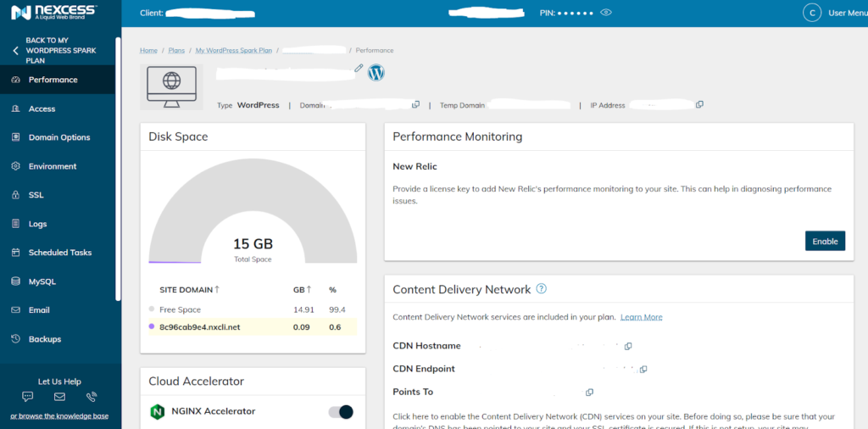The width and height of the screenshot is (868, 429).
Task: Click the site monitor globe thumbnail
Action: click(x=171, y=87)
